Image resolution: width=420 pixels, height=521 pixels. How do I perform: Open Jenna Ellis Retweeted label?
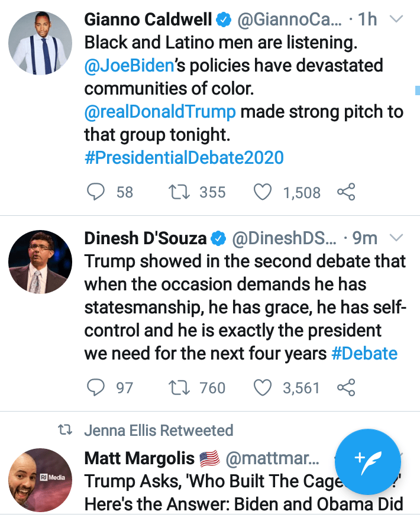tap(159, 430)
